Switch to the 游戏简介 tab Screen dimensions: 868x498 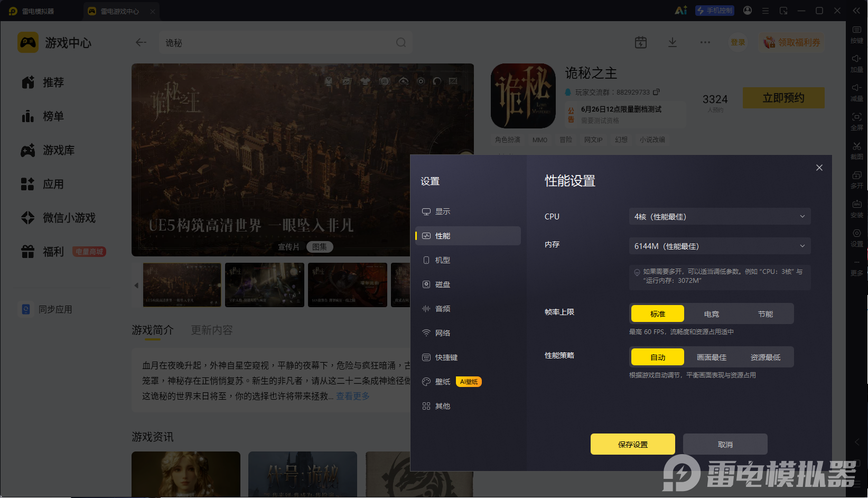pos(153,330)
